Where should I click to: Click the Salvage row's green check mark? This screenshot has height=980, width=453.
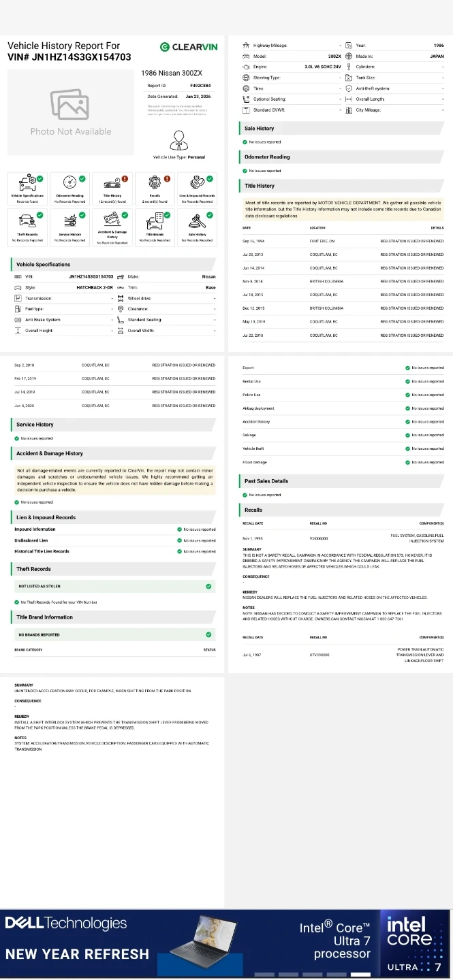point(407,436)
